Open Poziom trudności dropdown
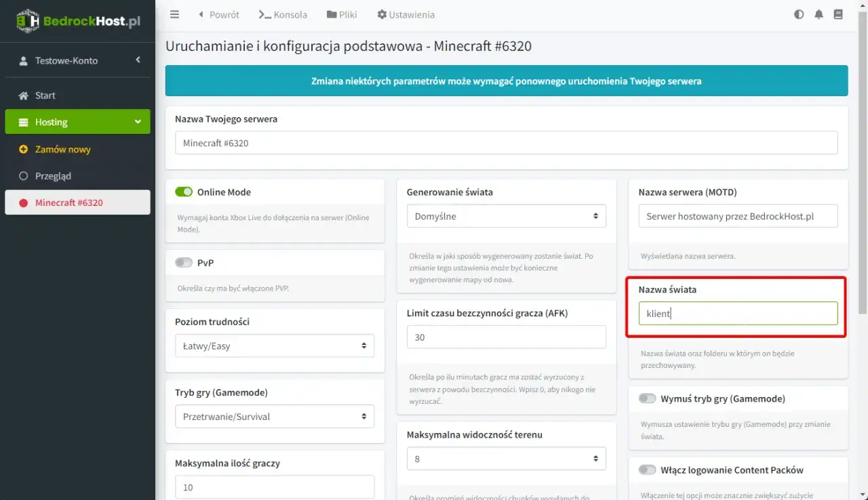 (275, 346)
